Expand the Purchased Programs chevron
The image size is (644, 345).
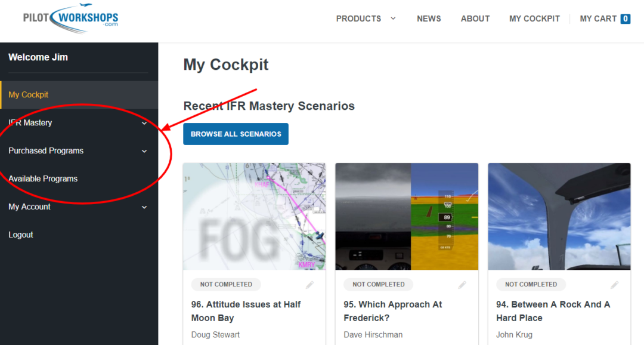[144, 151]
